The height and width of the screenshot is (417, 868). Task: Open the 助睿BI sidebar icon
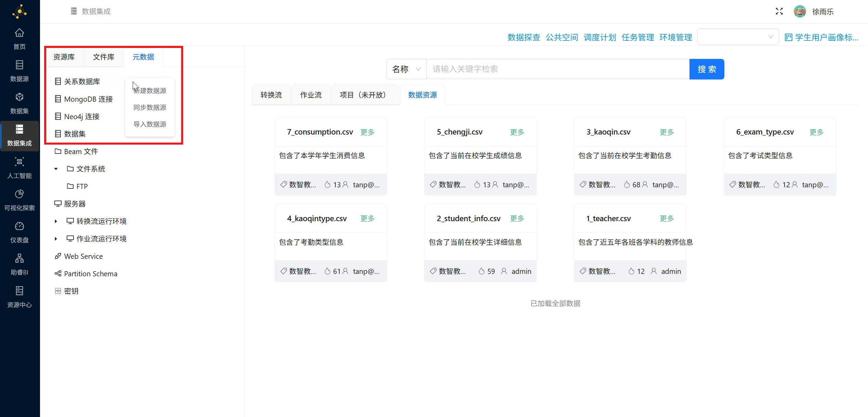point(19,258)
